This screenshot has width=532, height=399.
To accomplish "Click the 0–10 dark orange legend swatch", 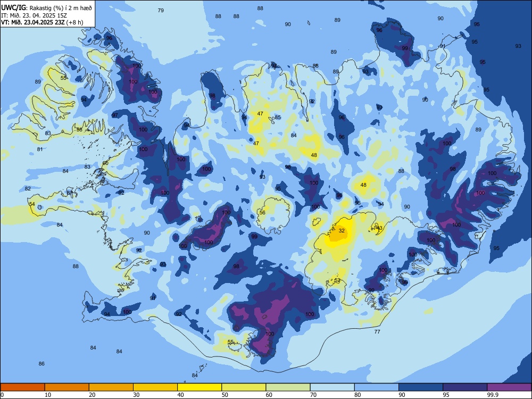I will [22, 387].
